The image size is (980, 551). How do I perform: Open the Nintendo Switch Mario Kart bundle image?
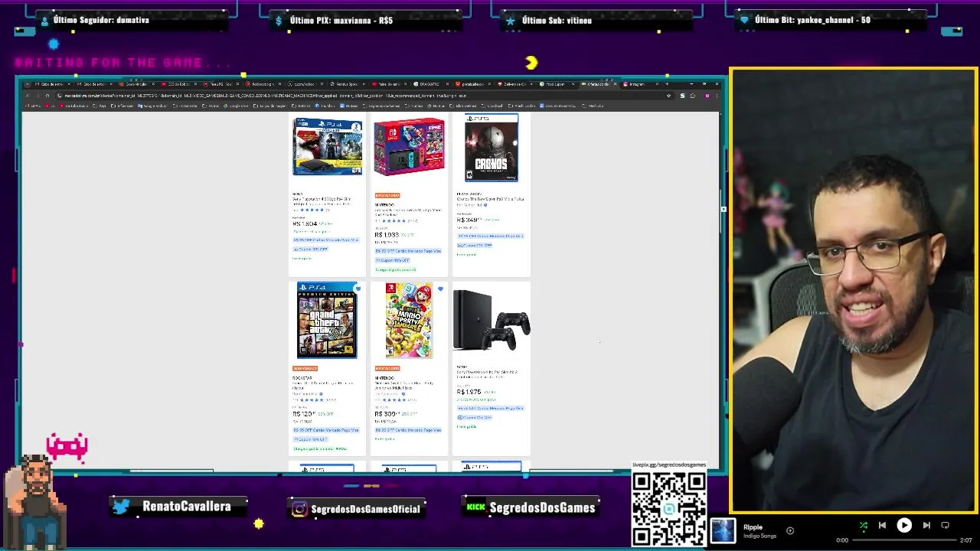click(409, 148)
